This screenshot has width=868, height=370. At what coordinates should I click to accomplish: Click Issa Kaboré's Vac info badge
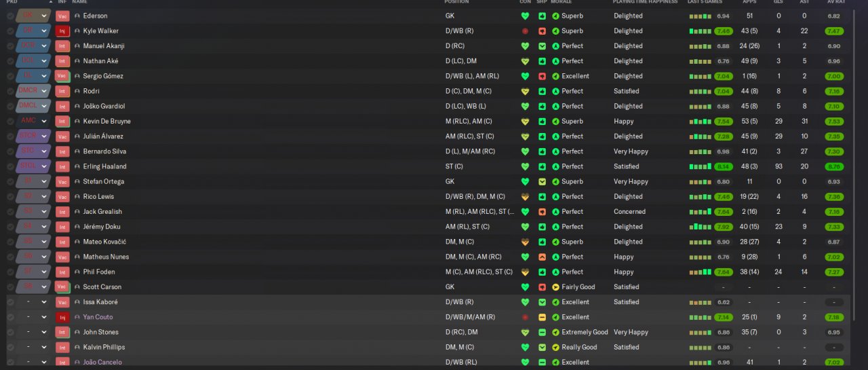[62, 302]
